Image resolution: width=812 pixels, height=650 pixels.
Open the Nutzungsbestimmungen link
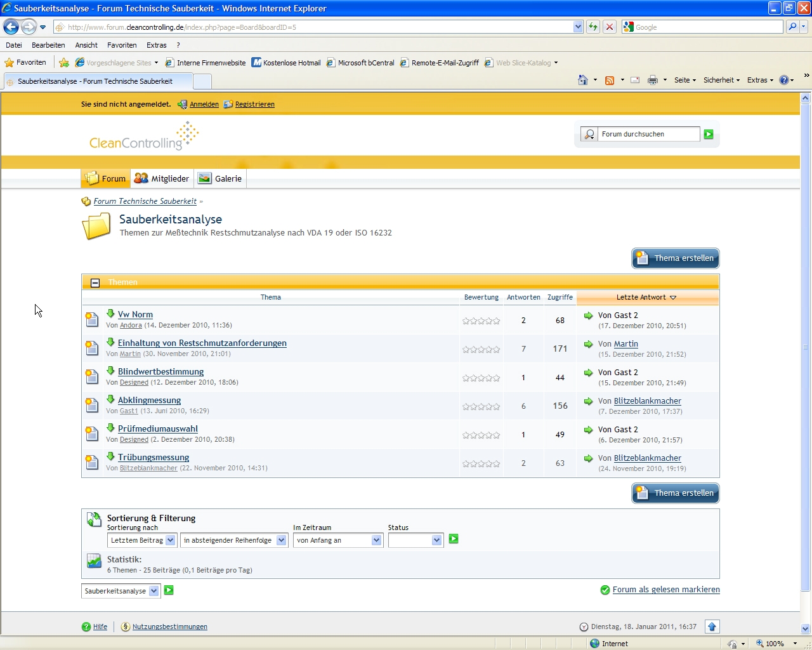tap(170, 627)
